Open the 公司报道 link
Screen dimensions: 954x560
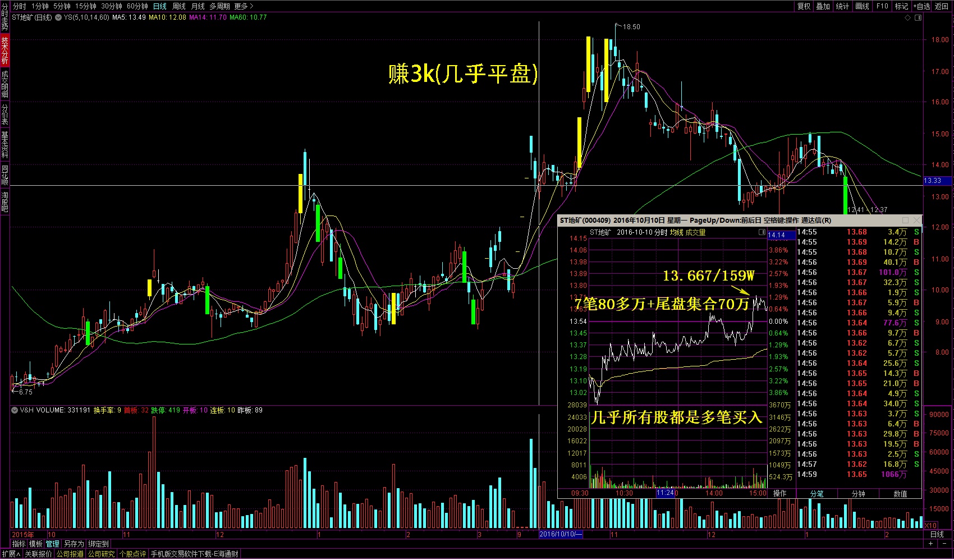pos(70,554)
